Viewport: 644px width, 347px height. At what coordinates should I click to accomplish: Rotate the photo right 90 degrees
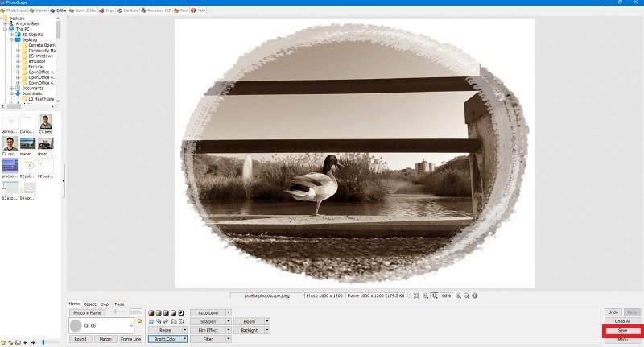click(166, 321)
